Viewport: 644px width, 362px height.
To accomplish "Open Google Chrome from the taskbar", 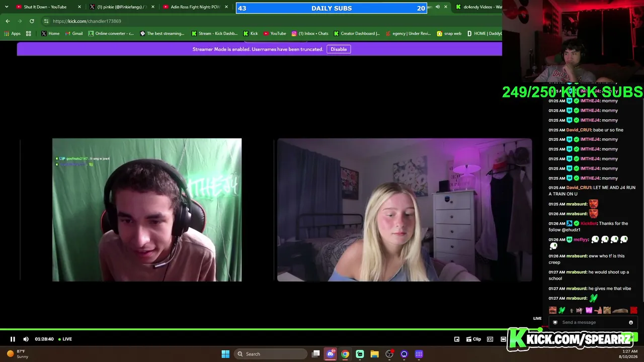I will [x=345, y=354].
